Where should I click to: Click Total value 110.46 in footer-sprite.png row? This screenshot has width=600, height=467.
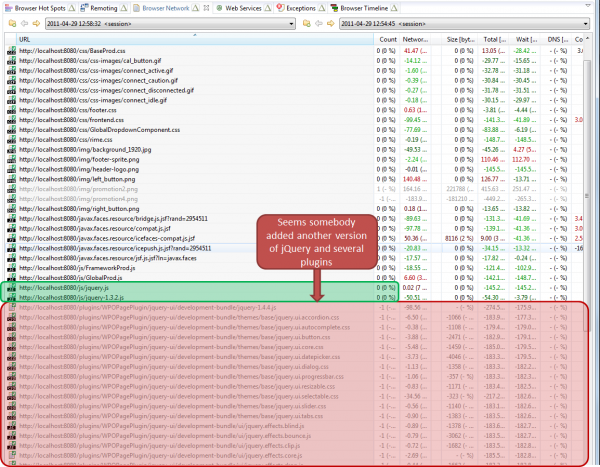coord(493,160)
